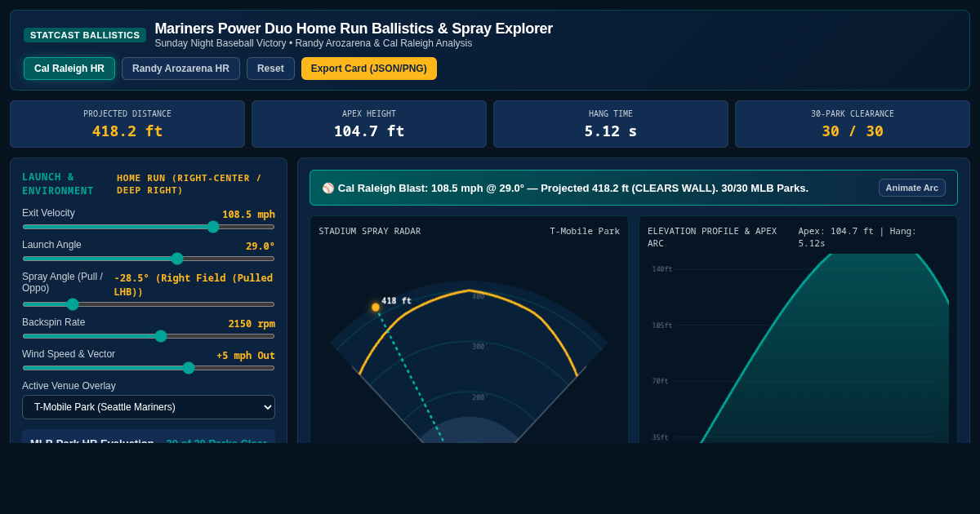Click the 140ft axis label on elevation chart

(662, 269)
